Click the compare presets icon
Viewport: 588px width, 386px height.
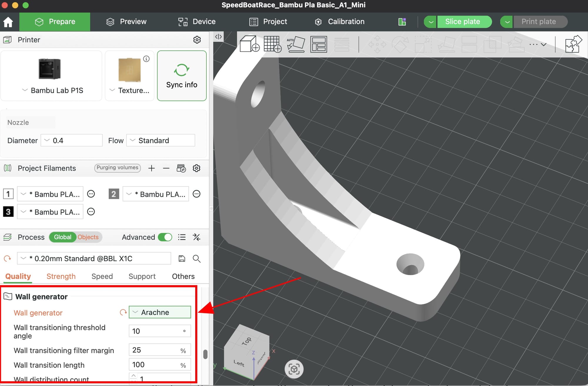click(x=196, y=237)
